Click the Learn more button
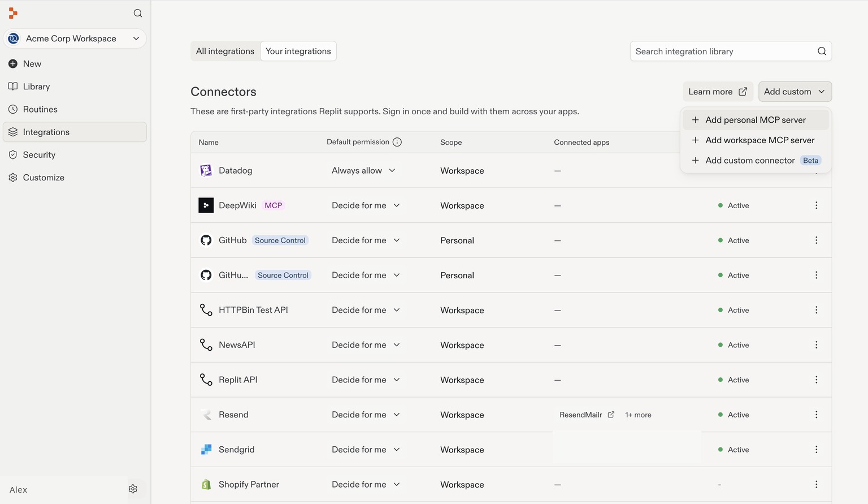The image size is (868, 504). click(x=718, y=92)
